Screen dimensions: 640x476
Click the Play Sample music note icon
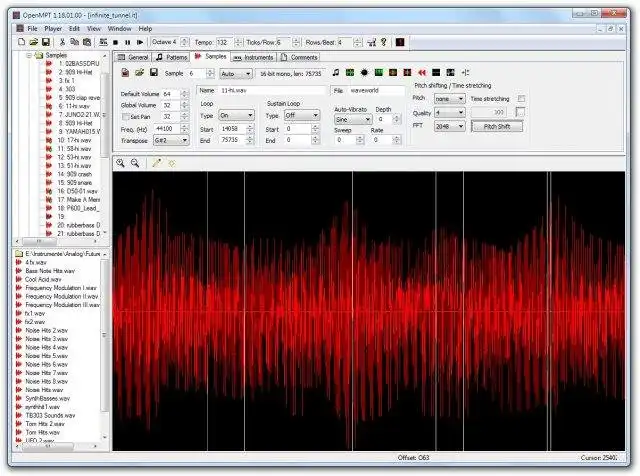pyautogui.click(x=336, y=73)
